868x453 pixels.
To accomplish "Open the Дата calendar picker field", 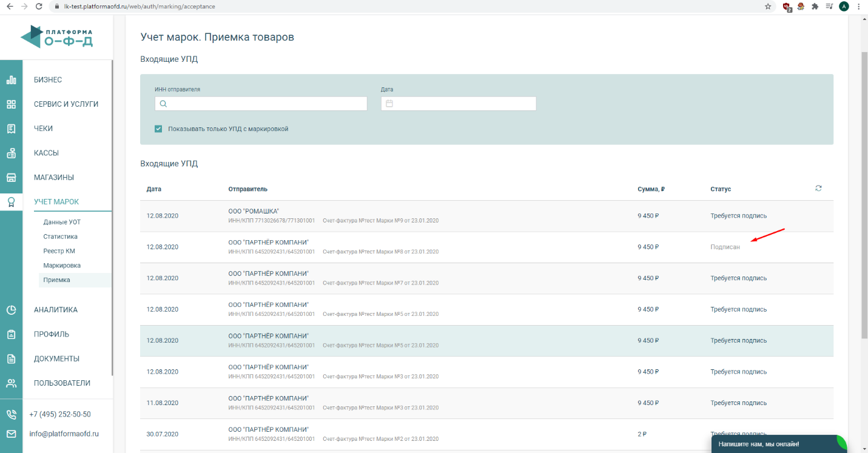I will point(459,104).
